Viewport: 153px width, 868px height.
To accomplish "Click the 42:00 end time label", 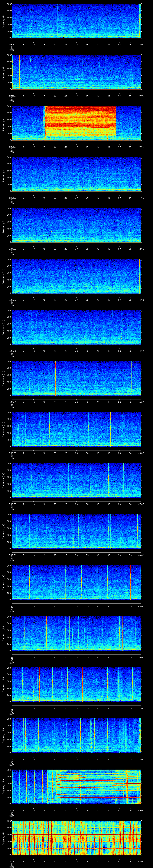I will [x=141, y=249].
